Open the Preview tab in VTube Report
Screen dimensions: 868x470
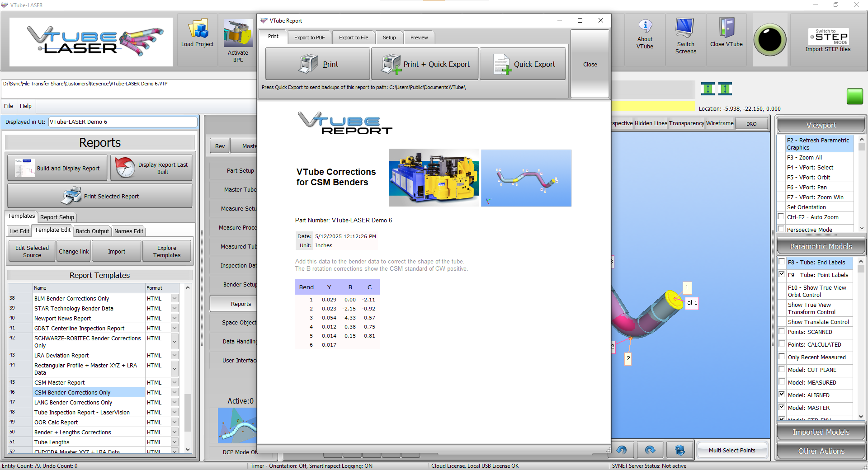click(x=419, y=38)
